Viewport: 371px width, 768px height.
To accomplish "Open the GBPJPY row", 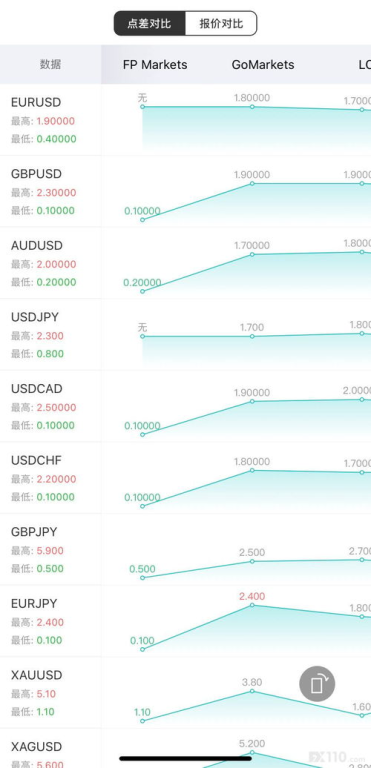I will (185, 549).
